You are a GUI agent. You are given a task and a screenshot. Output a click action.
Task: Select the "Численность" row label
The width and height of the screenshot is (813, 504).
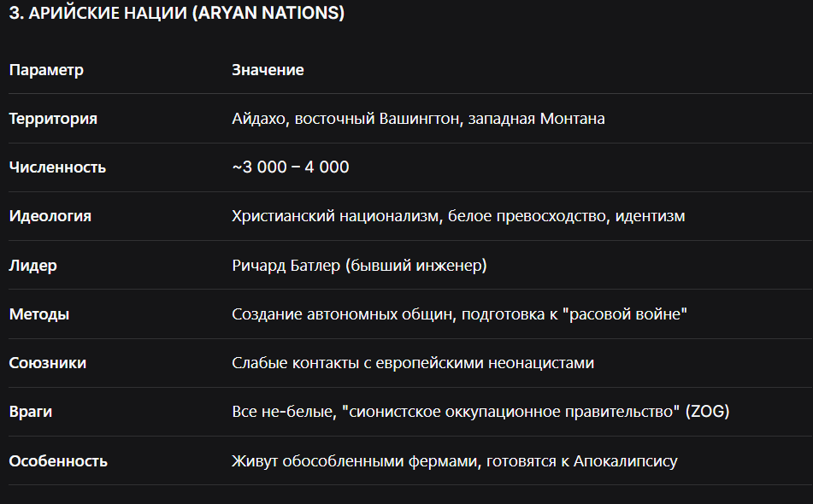point(57,167)
